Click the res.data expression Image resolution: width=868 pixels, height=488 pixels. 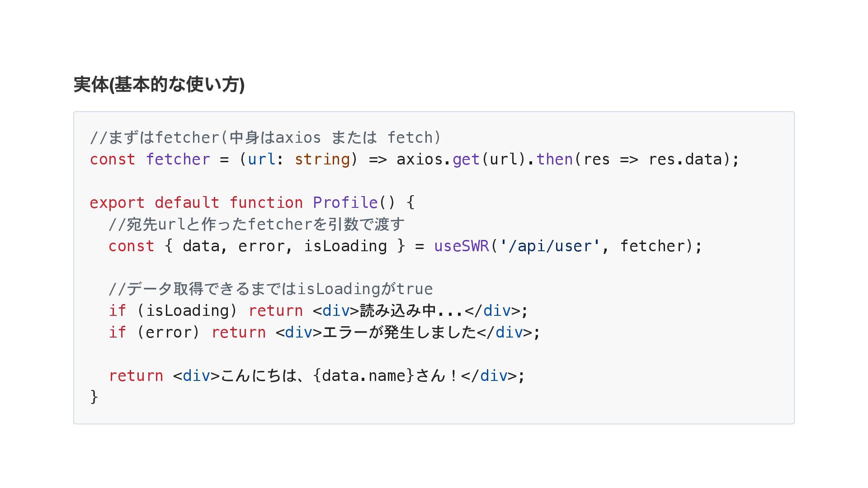pyautogui.click(x=685, y=160)
